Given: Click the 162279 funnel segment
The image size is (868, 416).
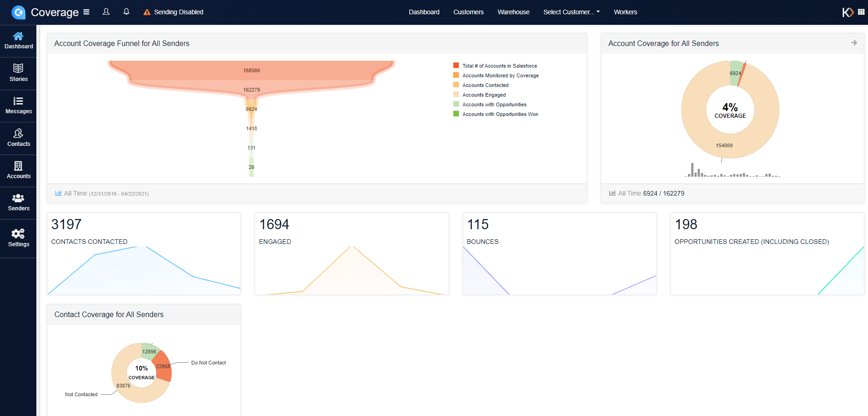Looking at the screenshot, I should (x=251, y=90).
